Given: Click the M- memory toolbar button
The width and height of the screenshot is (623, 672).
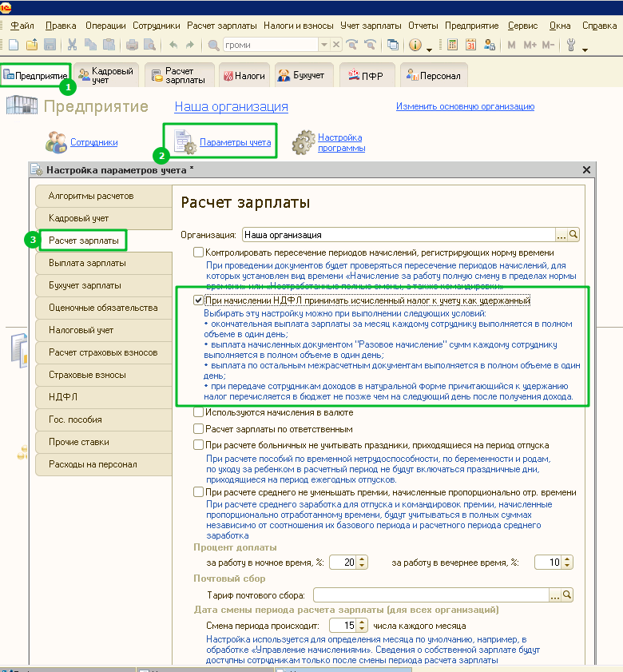Looking at the screenshot, I should (x=548, y=45).
